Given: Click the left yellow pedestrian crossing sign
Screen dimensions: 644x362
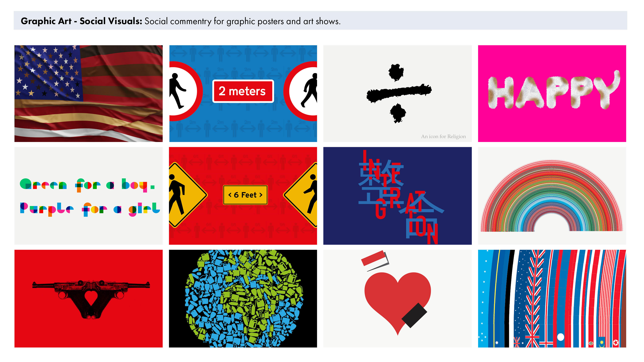Looking at the screenshot, I should click(x=188, y=195).
